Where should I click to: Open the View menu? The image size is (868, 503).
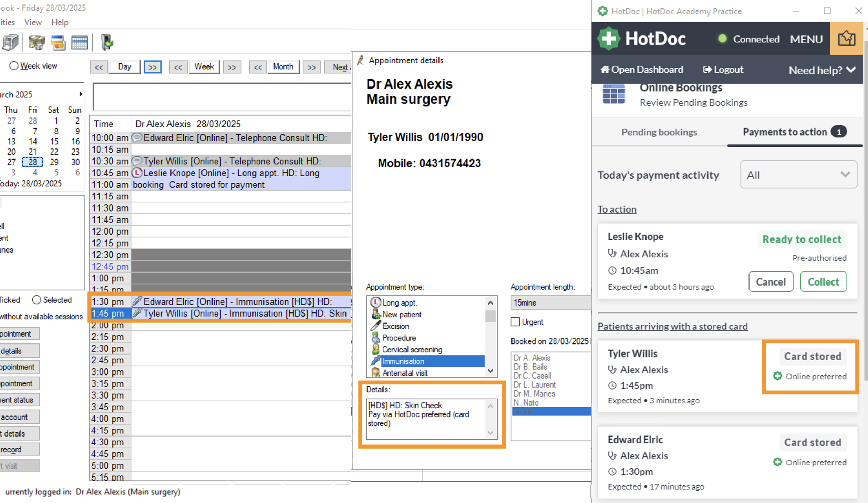[33, 22]
